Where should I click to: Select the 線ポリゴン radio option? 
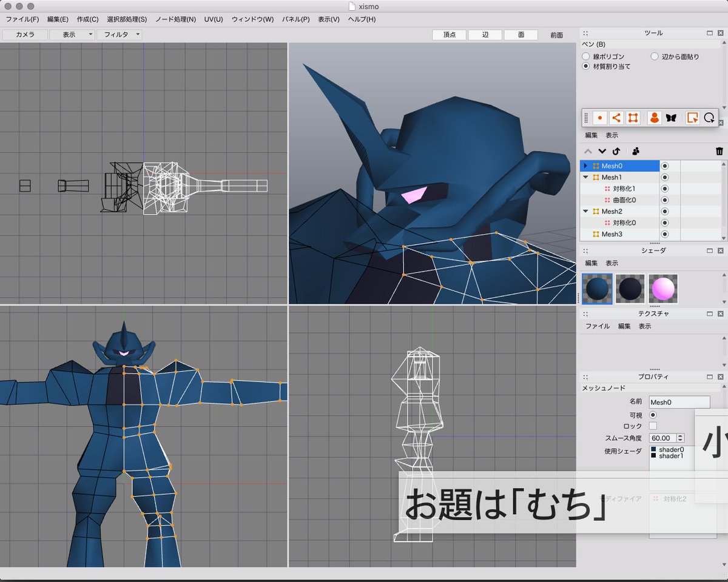(586, 56)
